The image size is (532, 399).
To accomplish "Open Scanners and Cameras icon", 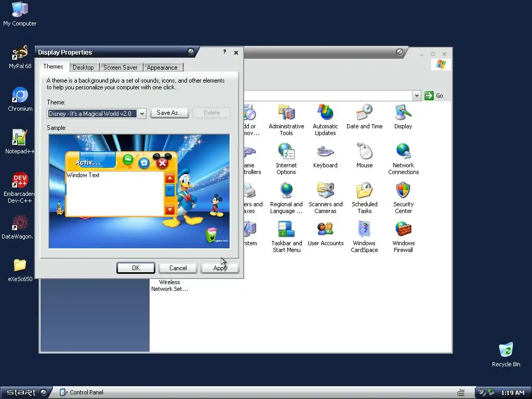I will (325, 198).
